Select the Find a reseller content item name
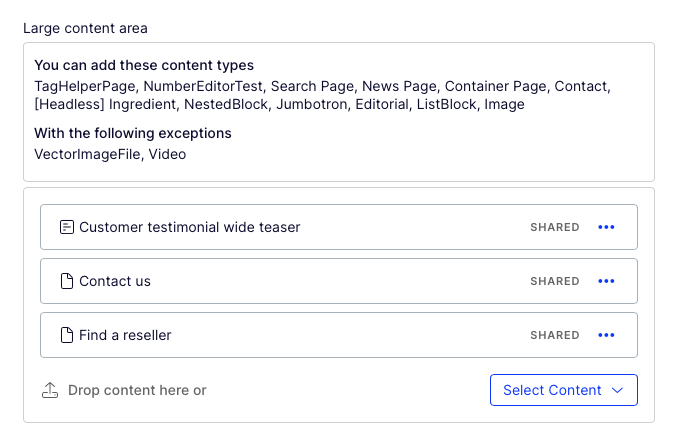677x439 pixels. 125,335
